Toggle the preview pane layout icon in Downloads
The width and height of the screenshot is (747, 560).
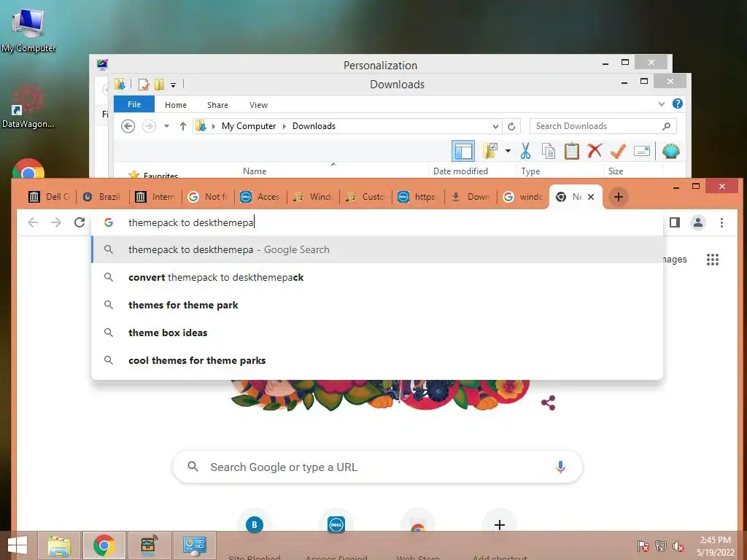[x=463, y=152]
